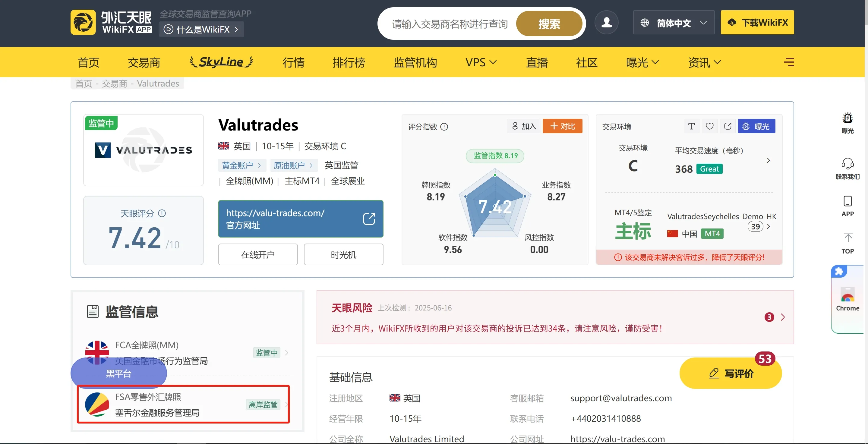This screenshot has width=868, height=444.
Task: Go to 首页 in the navigation bar
Action: (89, 62)
